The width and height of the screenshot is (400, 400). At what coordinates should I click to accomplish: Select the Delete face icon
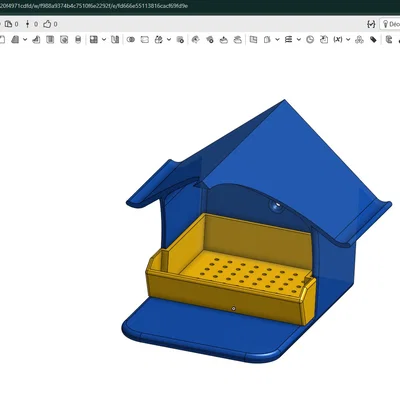tap(210, 40)
